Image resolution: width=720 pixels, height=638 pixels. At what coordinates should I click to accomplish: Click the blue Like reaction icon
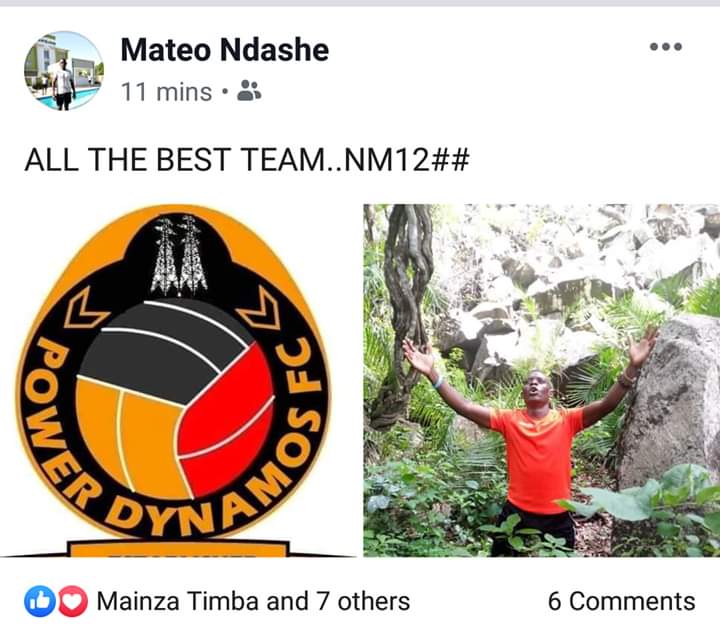click(x=39, y=601)
